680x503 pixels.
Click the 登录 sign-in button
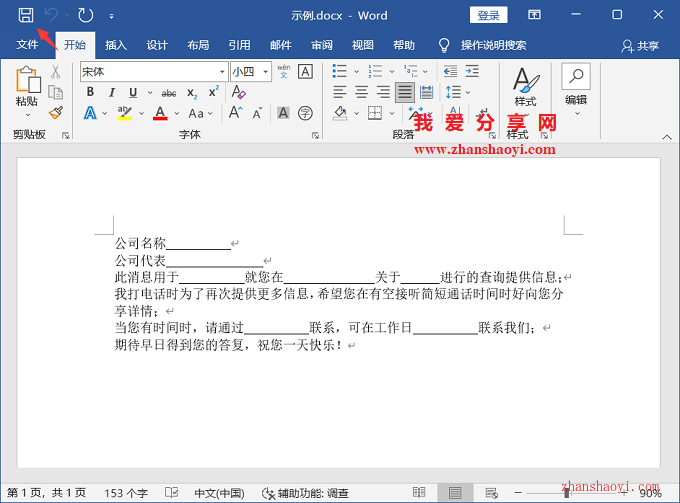point(488,15)
